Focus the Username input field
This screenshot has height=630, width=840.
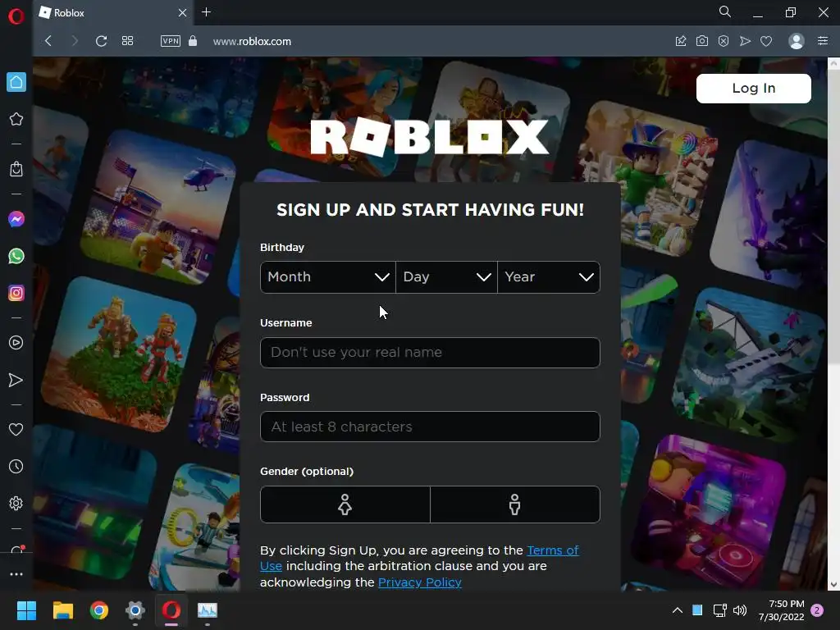(x=430, y=353)
